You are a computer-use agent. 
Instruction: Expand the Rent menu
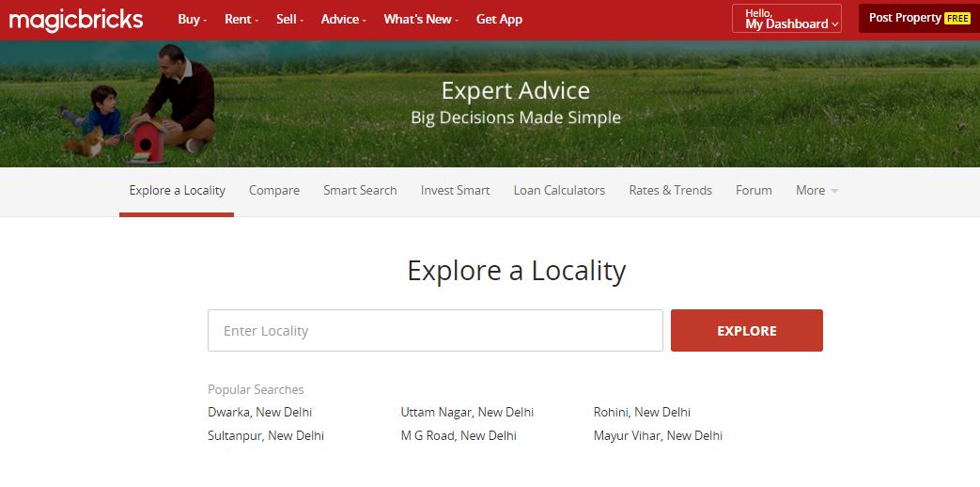242,19
